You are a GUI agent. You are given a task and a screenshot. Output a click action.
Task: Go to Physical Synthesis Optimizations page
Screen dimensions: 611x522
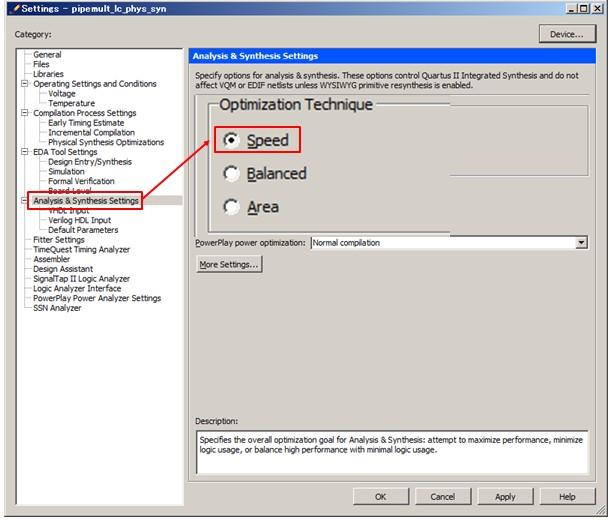106,142
